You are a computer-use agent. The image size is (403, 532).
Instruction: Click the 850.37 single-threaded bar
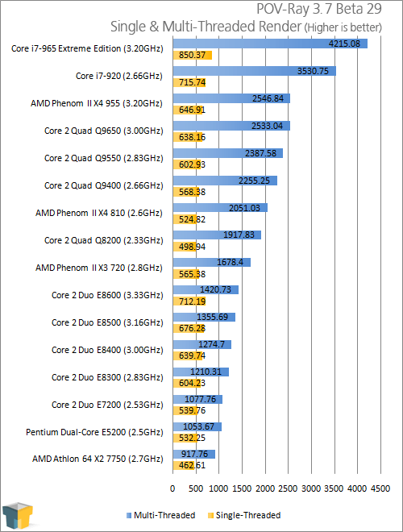(193, 56)
